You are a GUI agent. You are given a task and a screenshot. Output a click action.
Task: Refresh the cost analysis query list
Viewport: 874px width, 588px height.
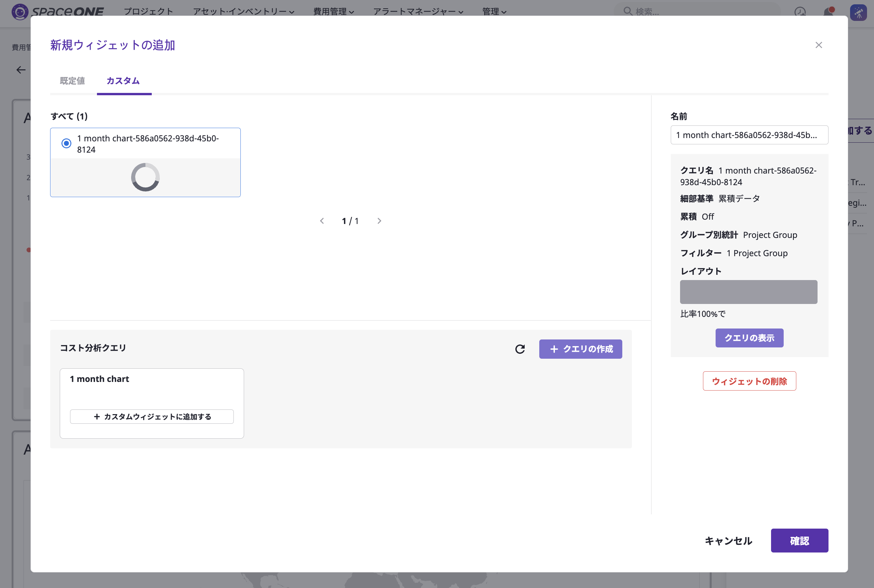(520, 349)
